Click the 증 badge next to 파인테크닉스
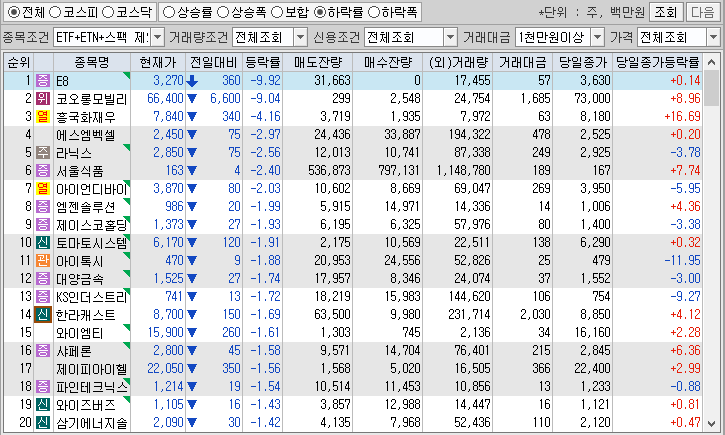The image size is (725, 435). click(43, 387)
